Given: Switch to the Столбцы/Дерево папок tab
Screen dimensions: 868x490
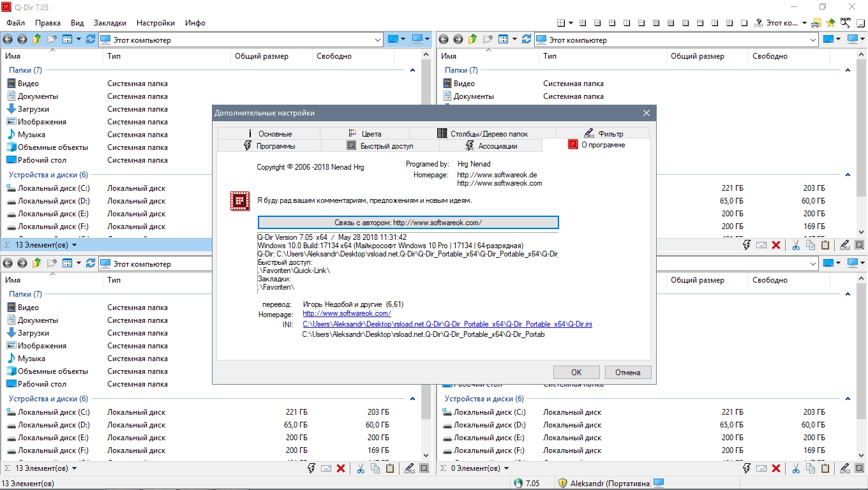Looking at the screenshot, I should [483, 134].
